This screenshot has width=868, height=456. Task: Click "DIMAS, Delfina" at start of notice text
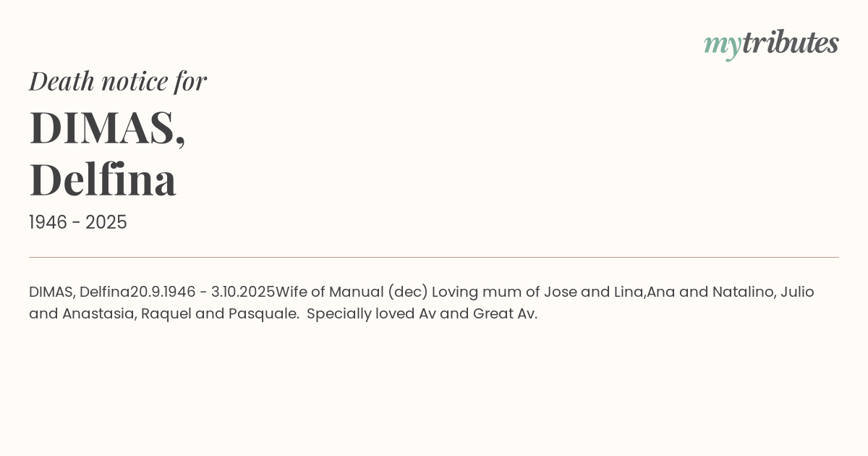[79, 292]
